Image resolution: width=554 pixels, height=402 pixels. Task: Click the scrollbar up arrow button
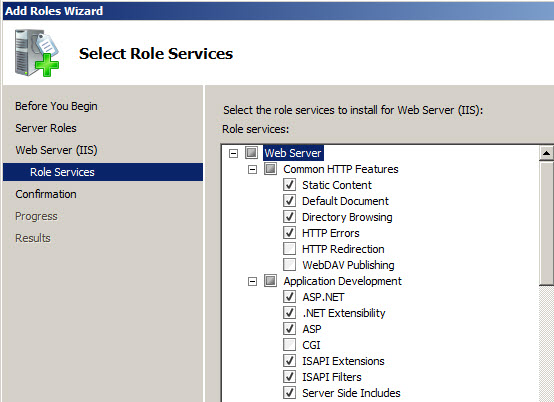click(x=547, y=153)
